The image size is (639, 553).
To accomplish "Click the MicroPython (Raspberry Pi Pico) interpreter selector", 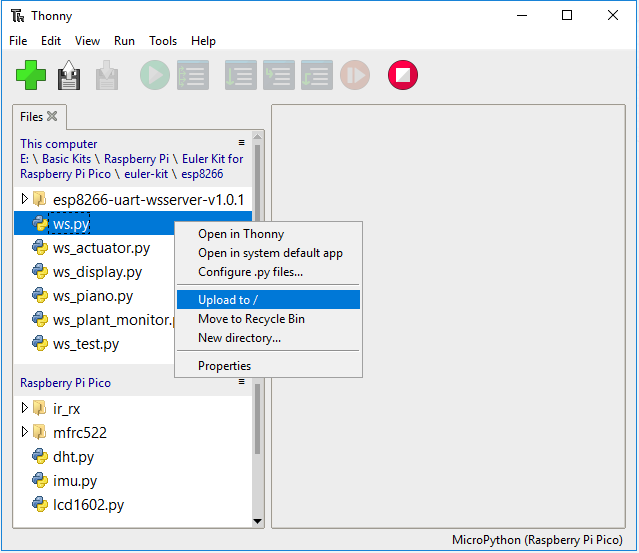I will click(x=537, y=540).
